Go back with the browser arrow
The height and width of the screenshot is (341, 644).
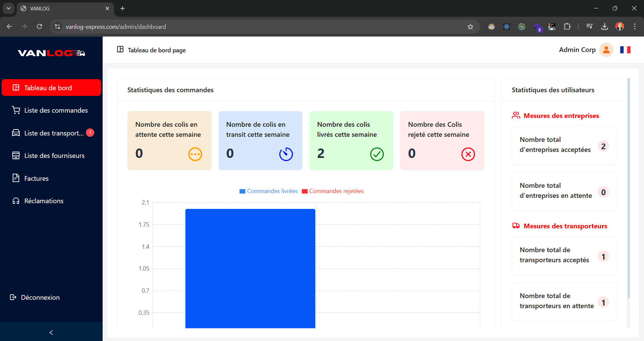click(x=9, y=26)
